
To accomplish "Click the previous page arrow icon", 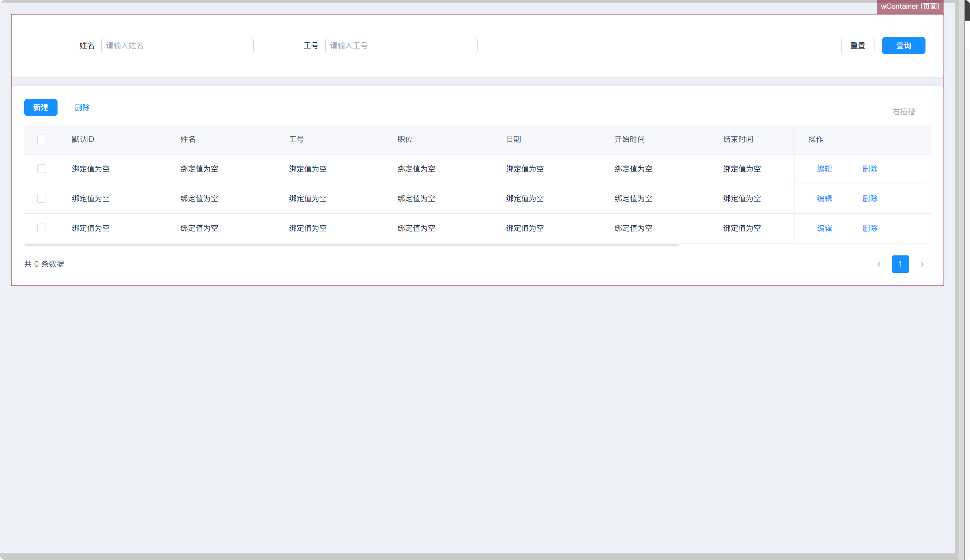I will 879,264.
